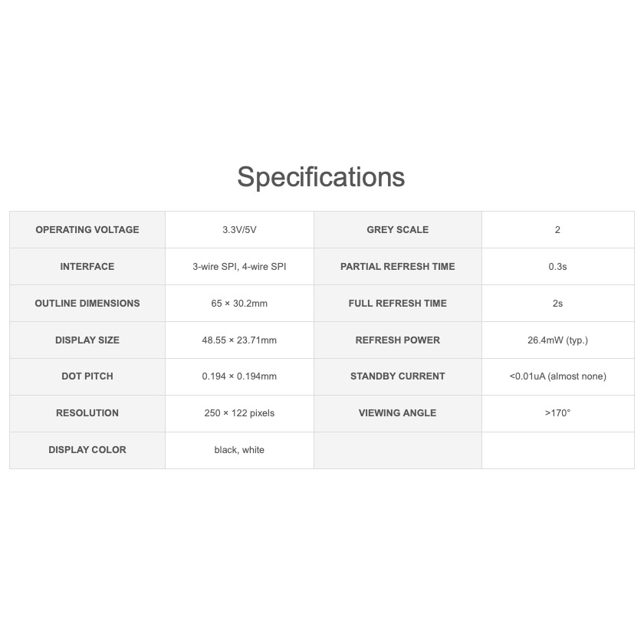This screenshot has width=644, height=644.
Task: Click the black, white value cell
Action: [239, 450]
